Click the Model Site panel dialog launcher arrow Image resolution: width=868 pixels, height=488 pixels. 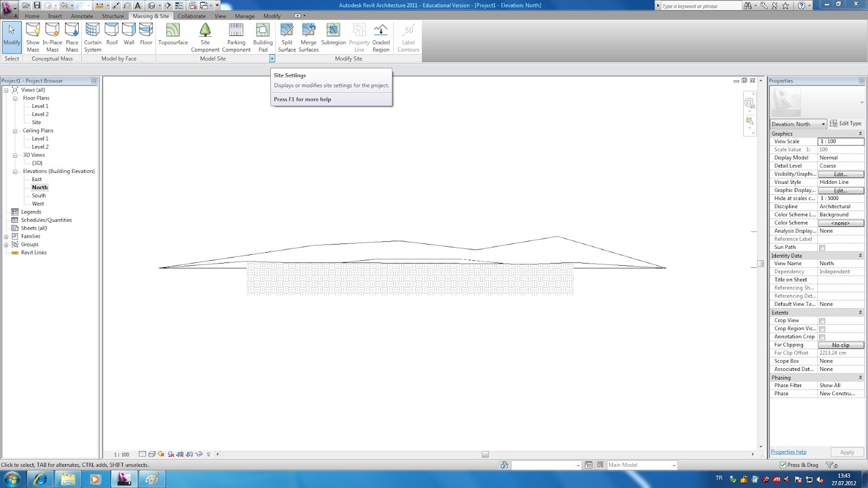coord(272,59)
